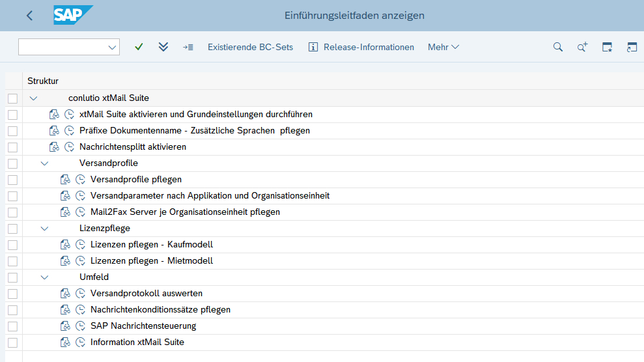Select Mail2Fax Server je Organisationseinheit pflegen

[x=185, y=212]
